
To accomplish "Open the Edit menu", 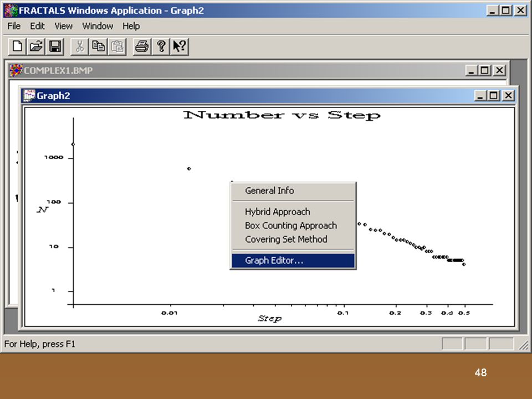I will point(37,26).
